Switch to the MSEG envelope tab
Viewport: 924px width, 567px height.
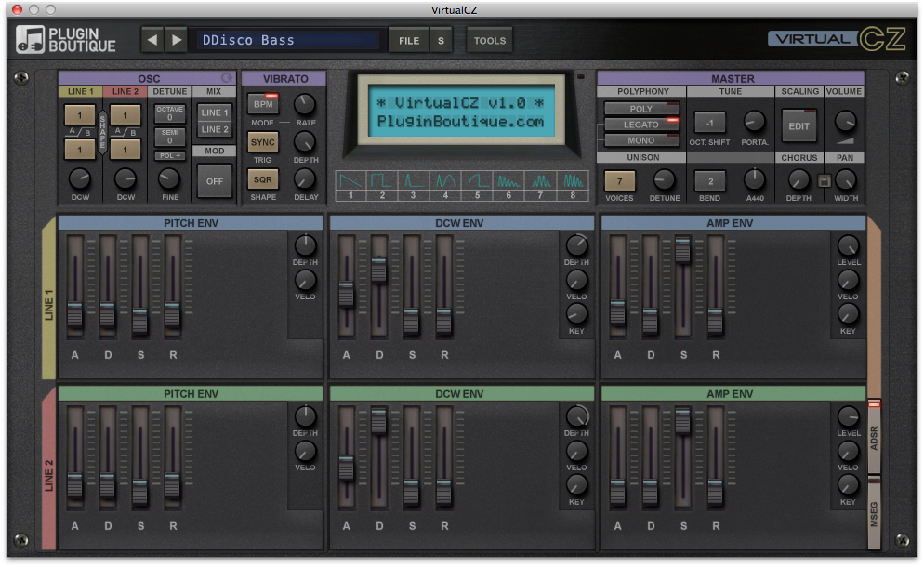pyautogui.click(x=874, y=511)
